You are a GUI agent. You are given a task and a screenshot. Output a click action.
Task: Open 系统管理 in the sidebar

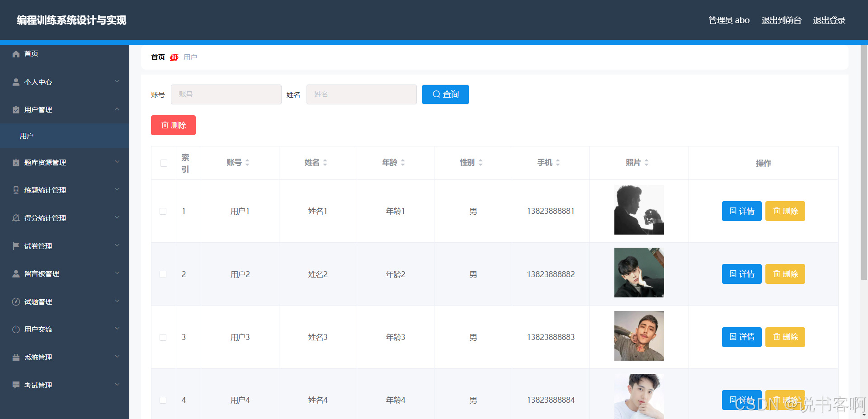pyautogui.click(x=65, y=357)
